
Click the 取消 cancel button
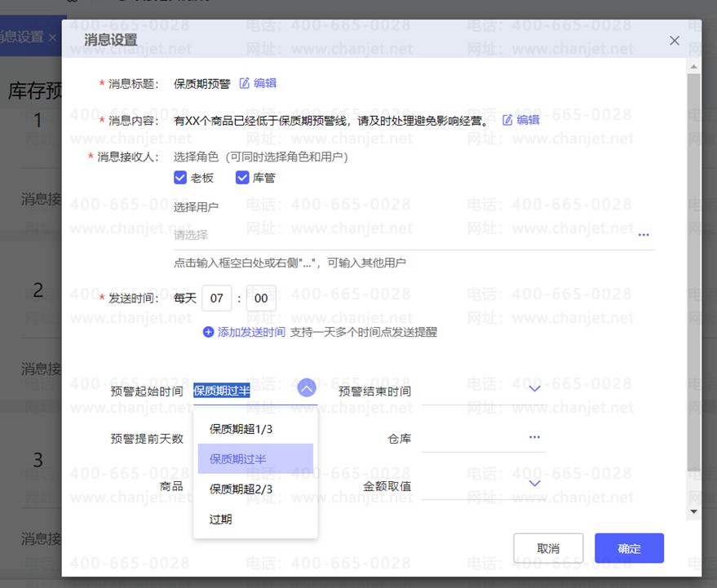click(x=548, y=548)
